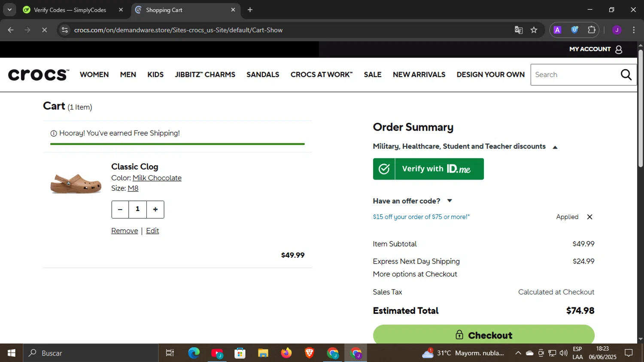
Task: Open the Classic Clog product title
Action: coord(135,167)
